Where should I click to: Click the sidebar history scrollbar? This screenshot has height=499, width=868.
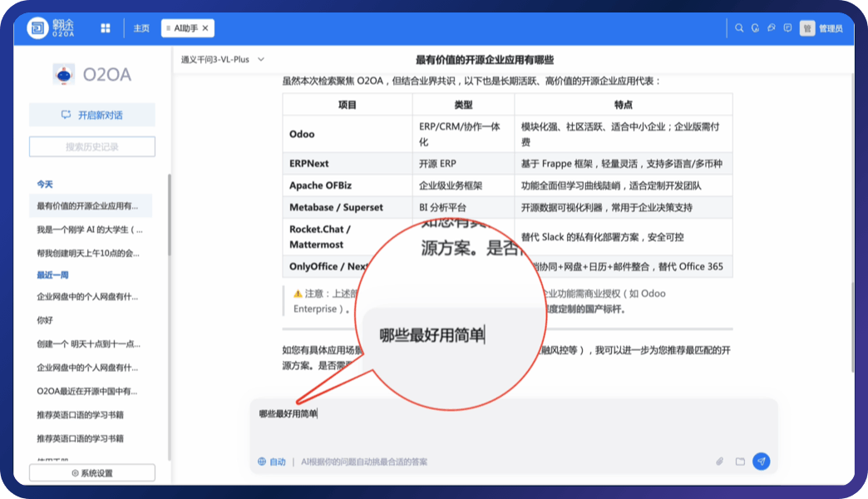(x=169, y=216)
